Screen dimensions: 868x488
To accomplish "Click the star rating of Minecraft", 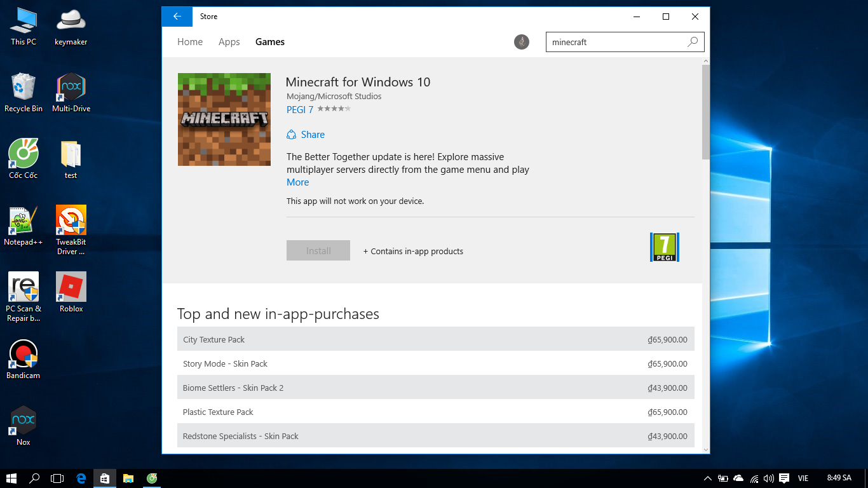I will pos(334,109).
